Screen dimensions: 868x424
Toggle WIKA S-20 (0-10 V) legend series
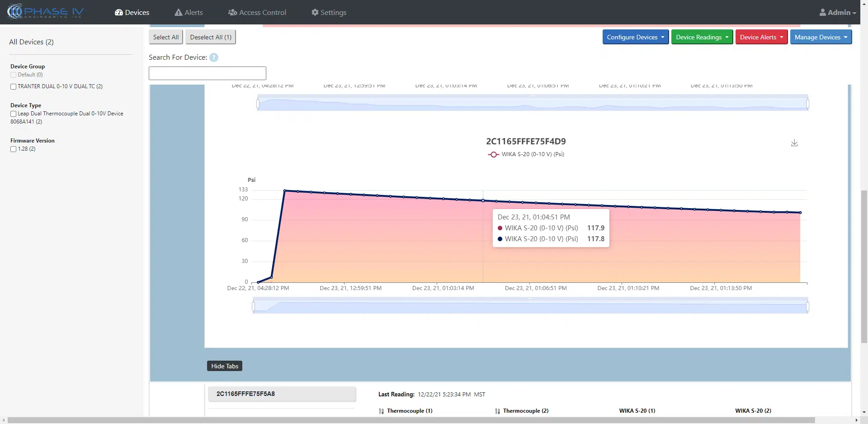[526, 154]
